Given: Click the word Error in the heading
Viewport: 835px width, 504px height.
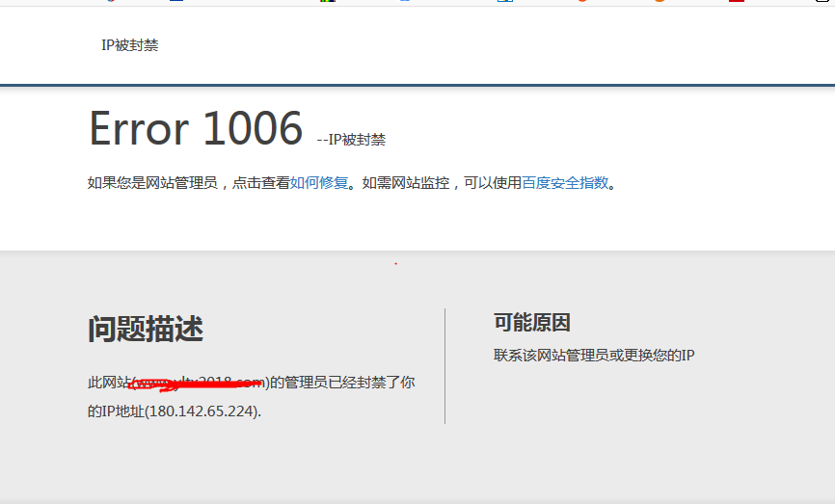Looking at the screenshot, I should coord(138,129).
